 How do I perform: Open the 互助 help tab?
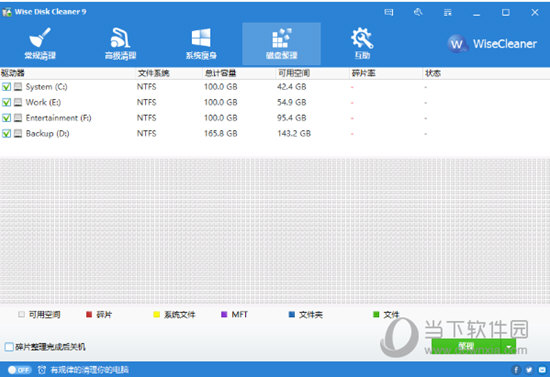coord(362,43)
